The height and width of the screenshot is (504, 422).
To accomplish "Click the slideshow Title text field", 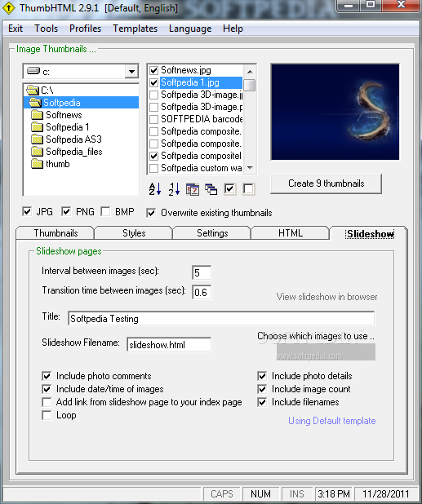I will [221, 319].
